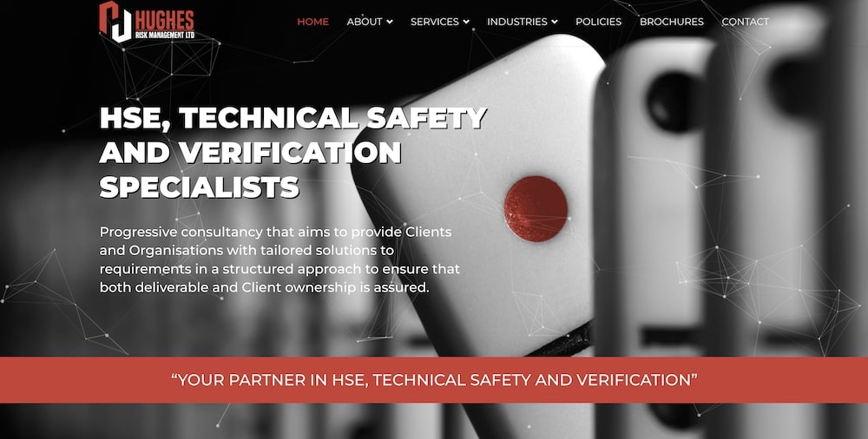The width and height of the screenshot is (868, 439).
Task: Expand the Services dropdown chevron
Action: pos(466,23)
